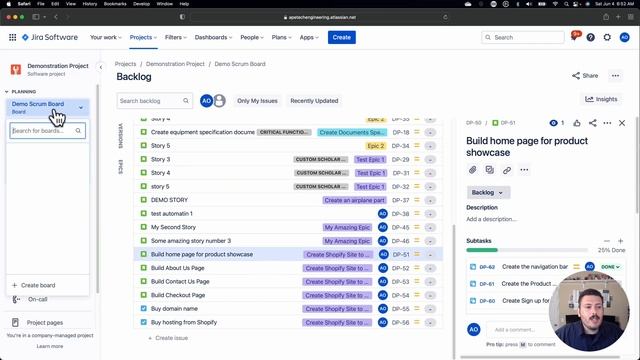The width and height of the screenshot is (640, 360).
Task: Toggle the Only My Issues filter
Action: pos(257,101)
